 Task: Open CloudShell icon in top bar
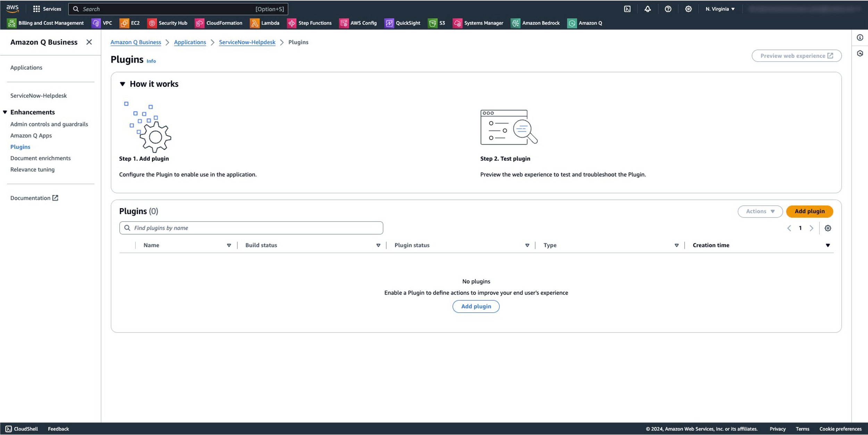click(627, 9)
